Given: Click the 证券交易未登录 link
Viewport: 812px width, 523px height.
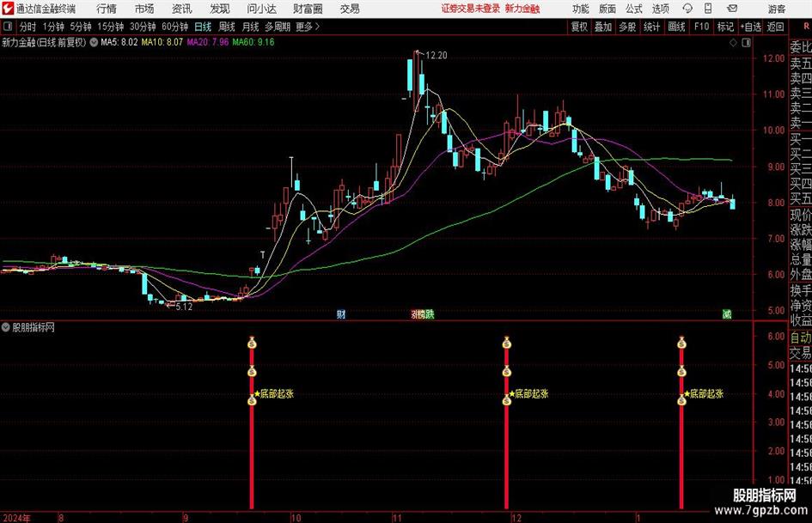Looking at the screenshot, I should click(x=471, y=9).
